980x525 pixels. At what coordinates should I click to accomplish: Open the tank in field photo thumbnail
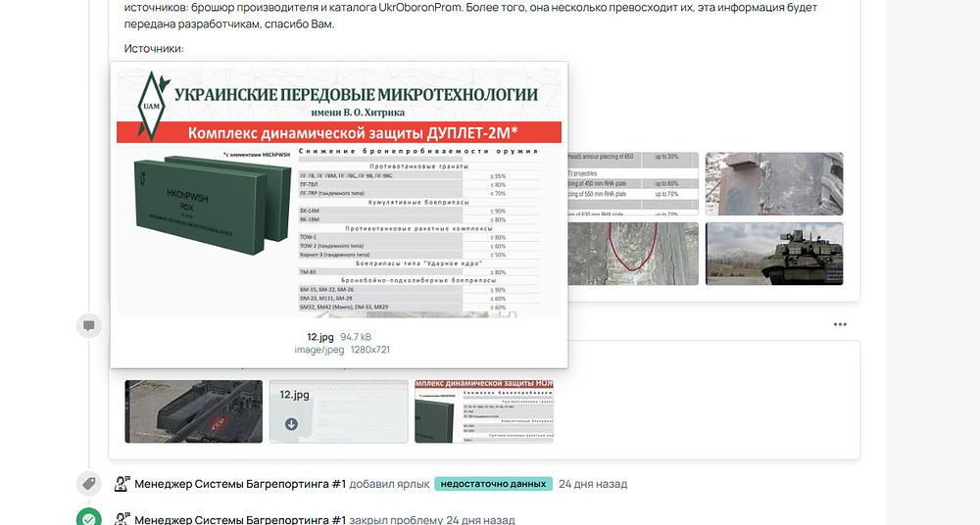pos(774,254)
